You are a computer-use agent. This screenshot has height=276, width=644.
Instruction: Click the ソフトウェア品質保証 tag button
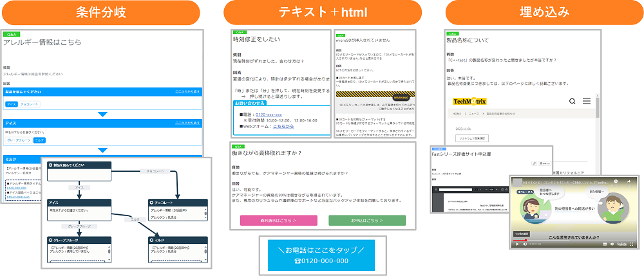click(x=472, y=138)
